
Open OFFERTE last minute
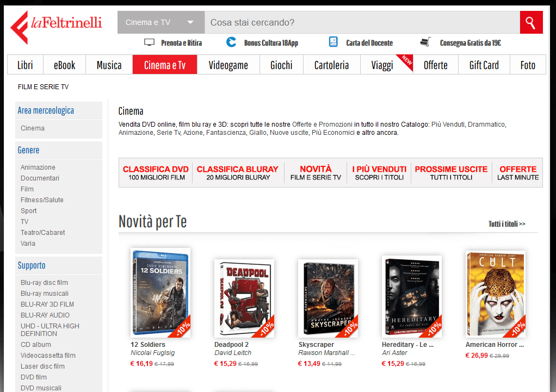pos(518,173)
